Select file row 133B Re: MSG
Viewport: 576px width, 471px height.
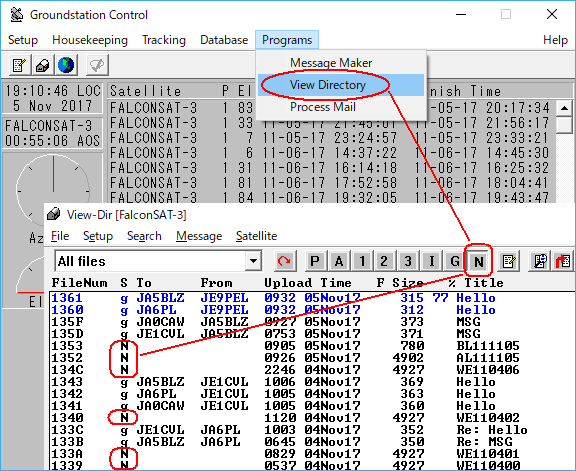312,442
